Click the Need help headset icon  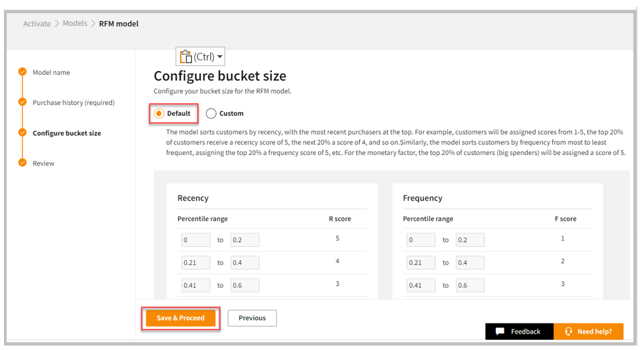click(569, 331)
